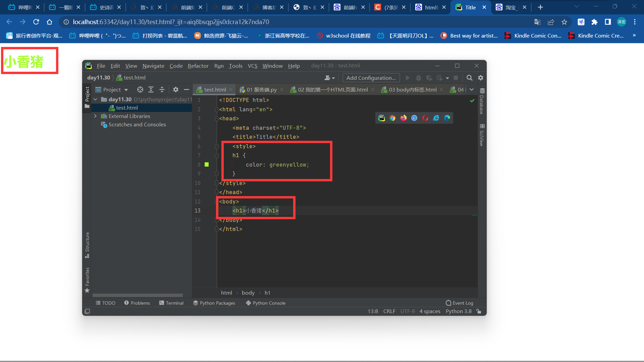The width and height of the screenshot is (644, 362).
Task: Show hidden editor tabs dropdown
Action: click(x=472, y=89)
